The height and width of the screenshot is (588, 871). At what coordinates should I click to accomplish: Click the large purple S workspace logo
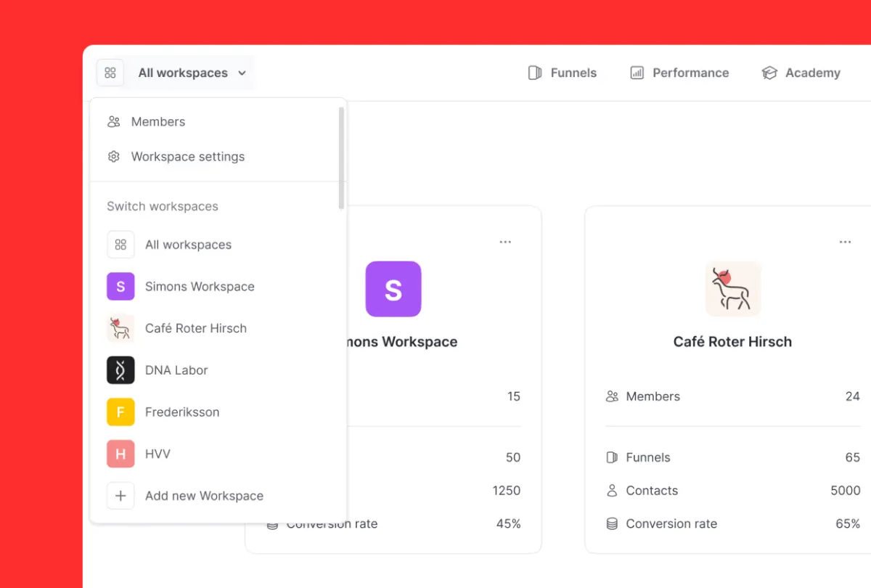click(393, 289)
